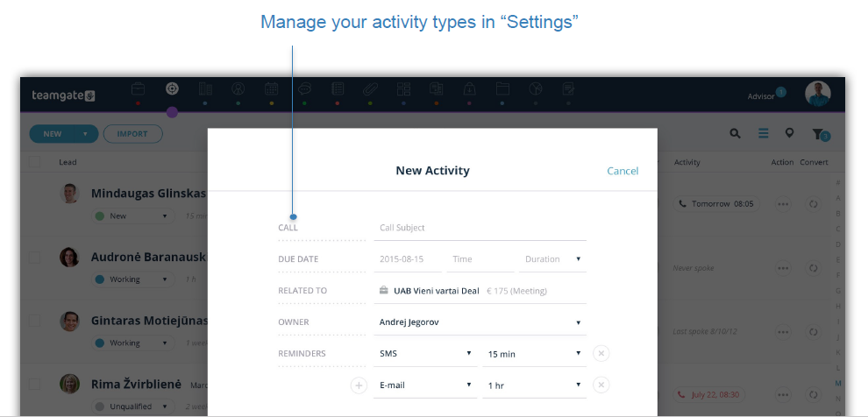Image resolution: width=868 pixels, height=417 pixels.
Task: Convert the Mindaugas Glinskas lead
Action: (x=813, y=204)
